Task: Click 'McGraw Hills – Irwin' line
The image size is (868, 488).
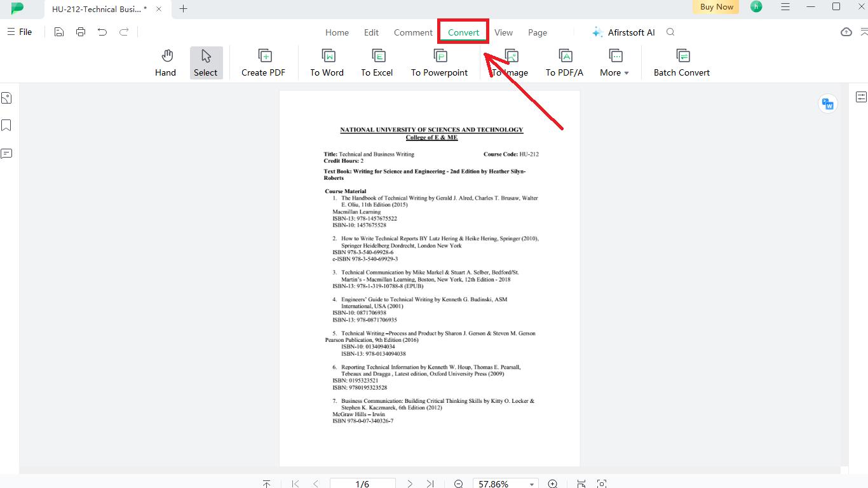Action: (x=358, y=414)
